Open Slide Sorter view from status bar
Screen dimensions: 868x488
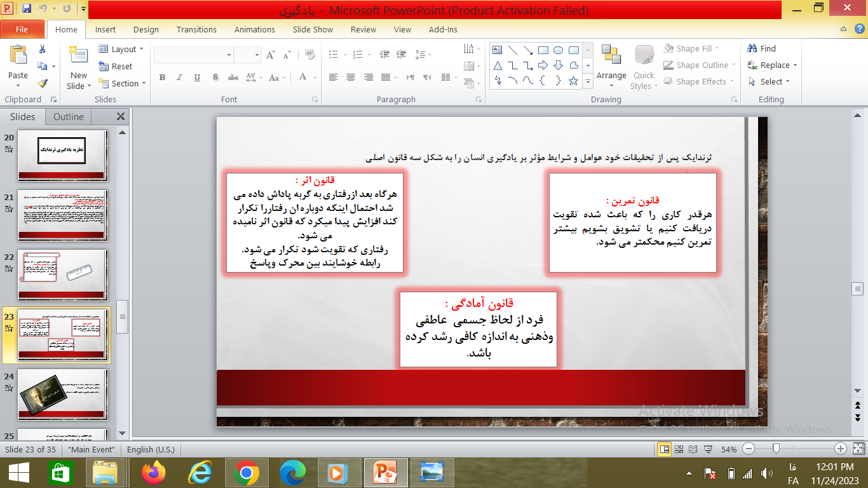click(x=679, y=449)
